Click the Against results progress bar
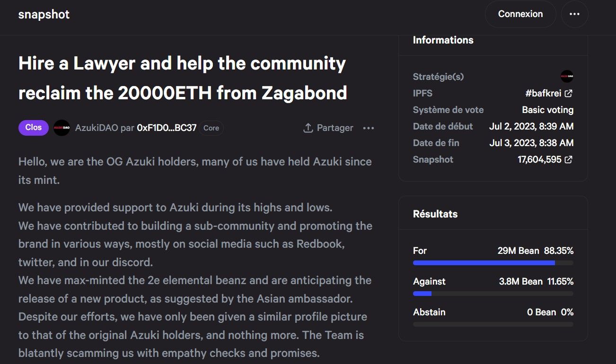Screen dimensions: 616x364 (x=493, y=294)
